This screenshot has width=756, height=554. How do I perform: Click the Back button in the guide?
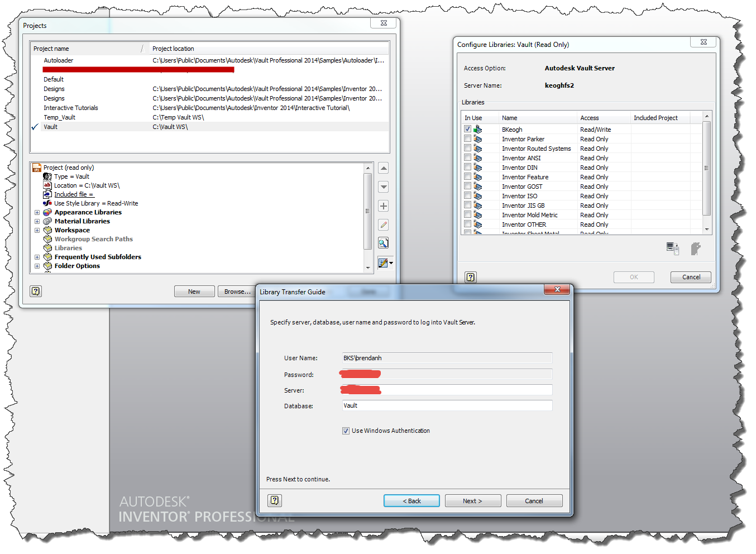412,501
